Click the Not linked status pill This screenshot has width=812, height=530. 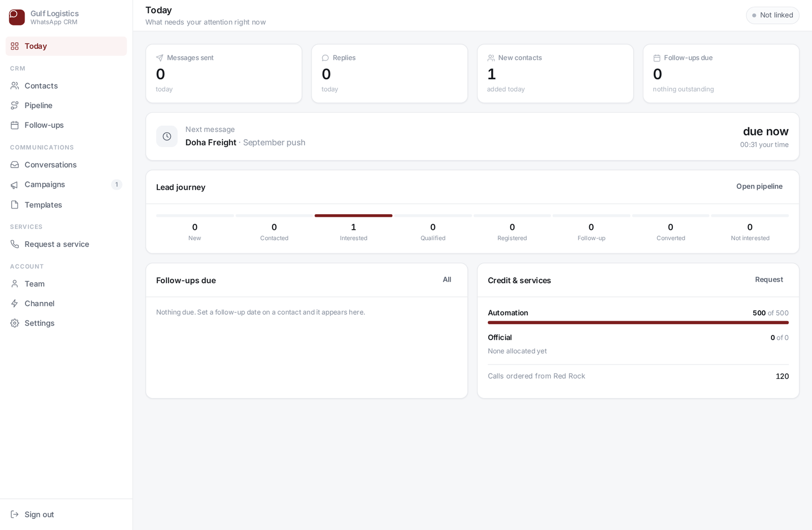tap(772, 15)
